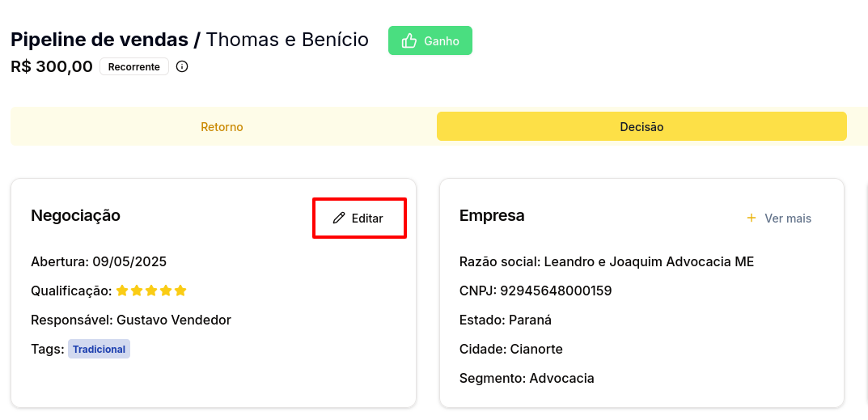Viewport: 868px width, 420px height.
Task: Click the Responsável Gustavo Vendedor text
Action: click(x=130, y=320)
